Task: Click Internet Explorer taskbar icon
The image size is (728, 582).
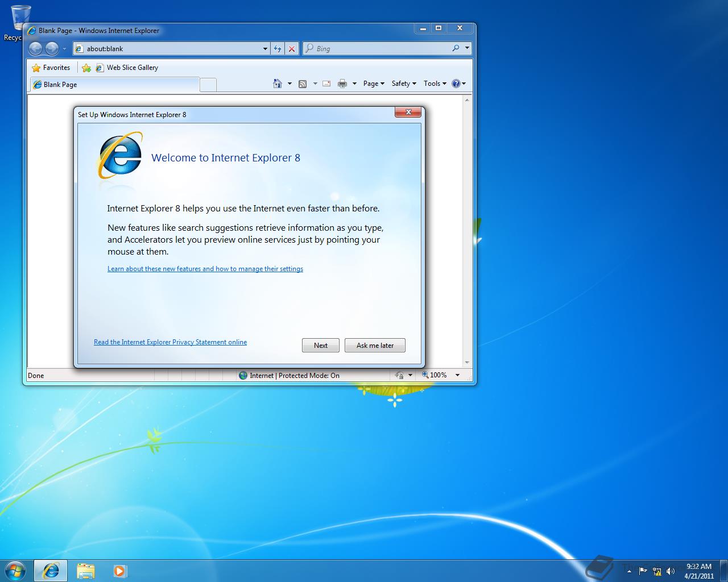Action: tap(51, 571)
